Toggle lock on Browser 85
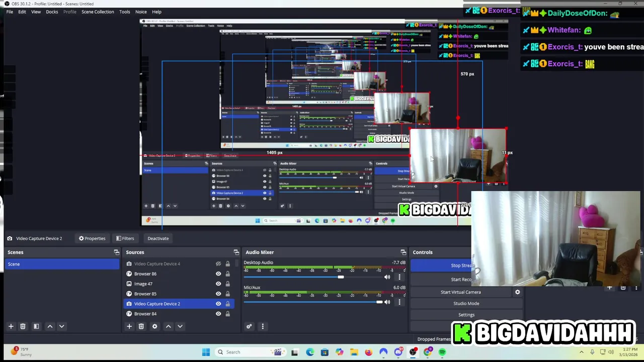This screenshot has width=644, height=362. point(227,294)
